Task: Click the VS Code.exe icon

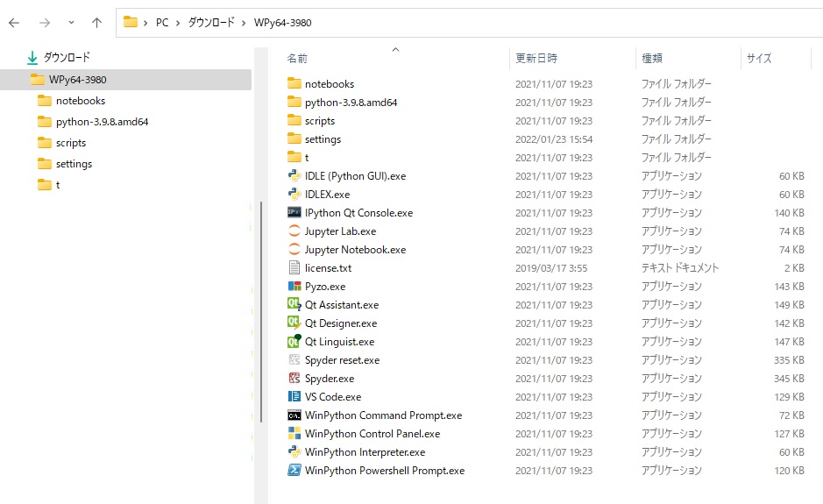Action: coord(294,396)
